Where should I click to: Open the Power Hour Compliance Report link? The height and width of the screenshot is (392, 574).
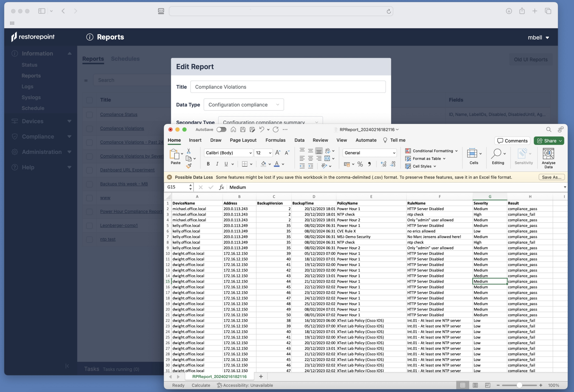pyautogui.click(x=131, y=212)
